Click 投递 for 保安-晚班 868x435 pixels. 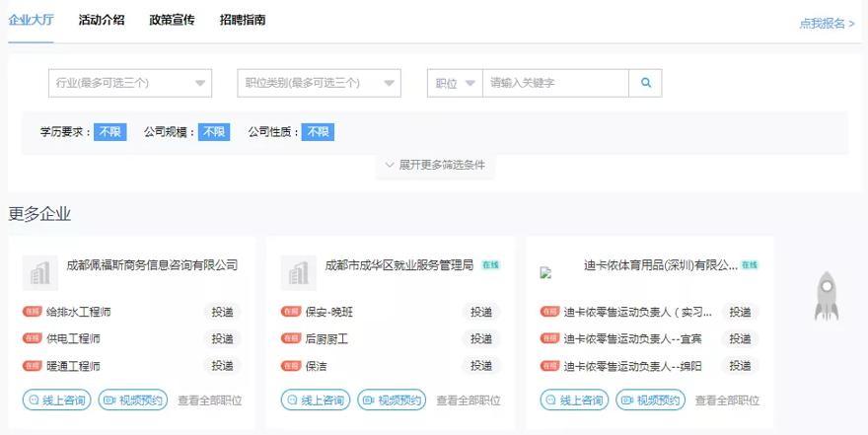[x=481, y=312]
